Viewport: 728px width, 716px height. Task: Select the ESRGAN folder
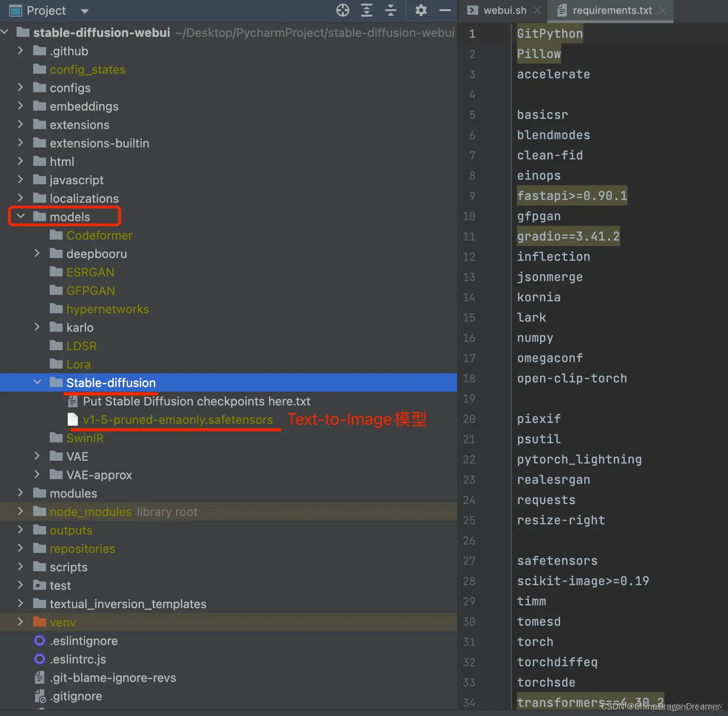coord(90,272)
